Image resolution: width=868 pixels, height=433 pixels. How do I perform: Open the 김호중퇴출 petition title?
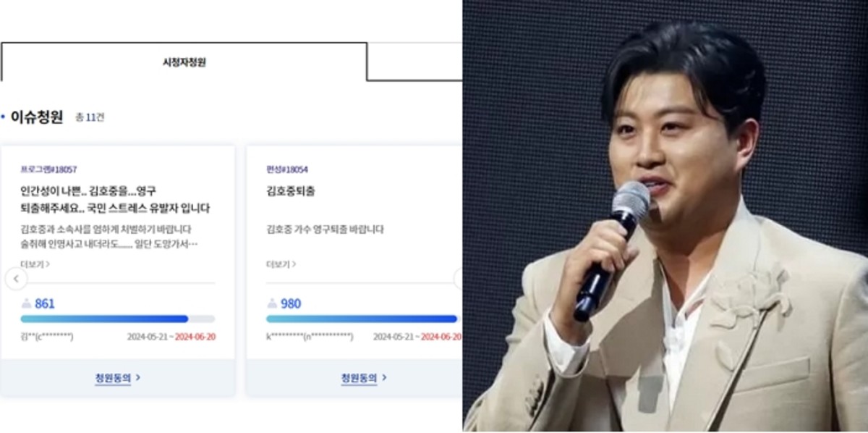291,192
